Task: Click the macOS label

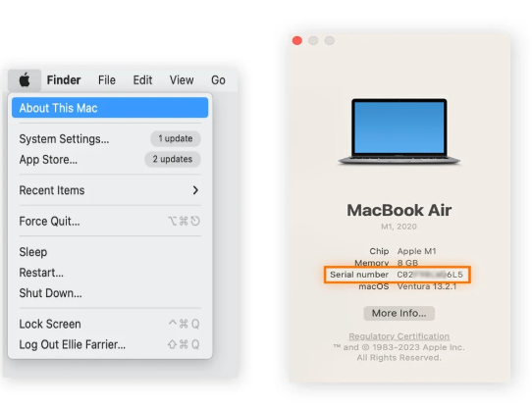Action: pyautogui.click(x=374, y=286)
